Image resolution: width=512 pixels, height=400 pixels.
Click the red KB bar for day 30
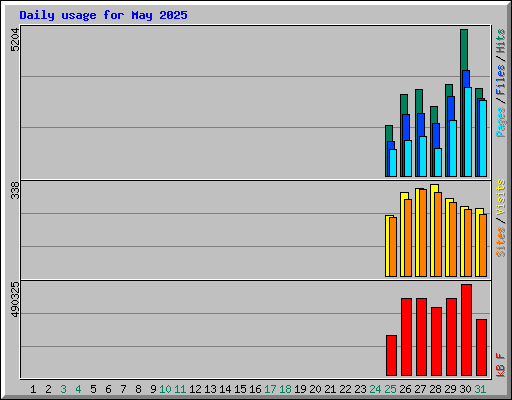pos(466,330)
